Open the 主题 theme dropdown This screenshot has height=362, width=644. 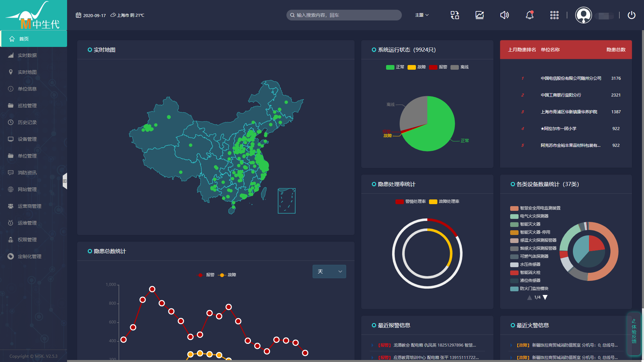[x=422, y=15]
